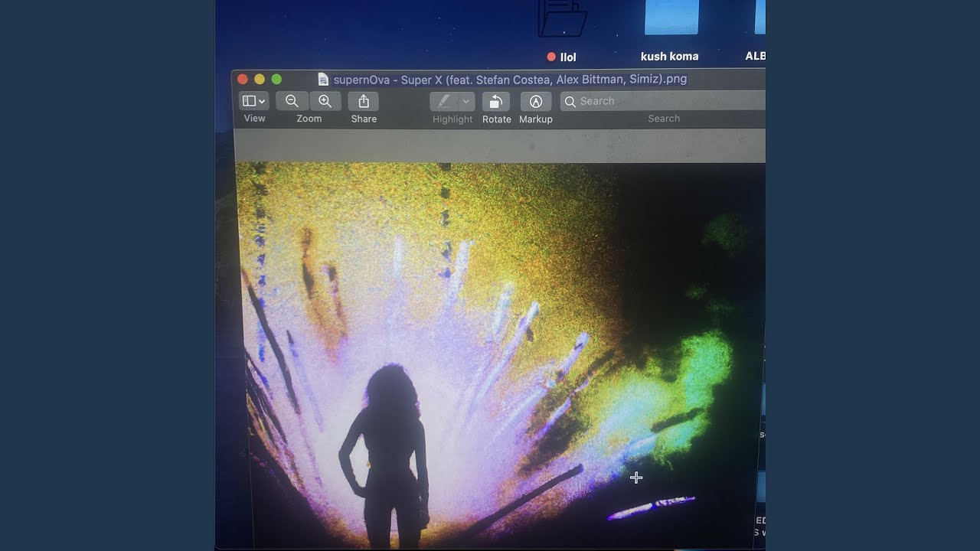Select the kush koma folder on desktop
The image size is (980, 551).
coord(671,17)
